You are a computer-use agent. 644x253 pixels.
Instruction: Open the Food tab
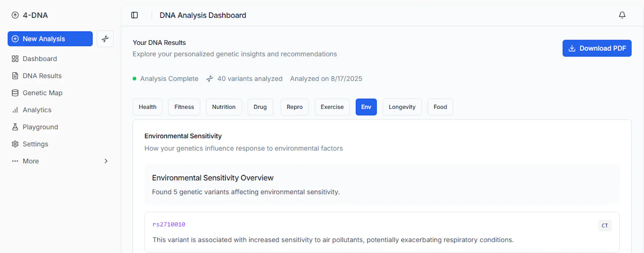click(440, 107)
